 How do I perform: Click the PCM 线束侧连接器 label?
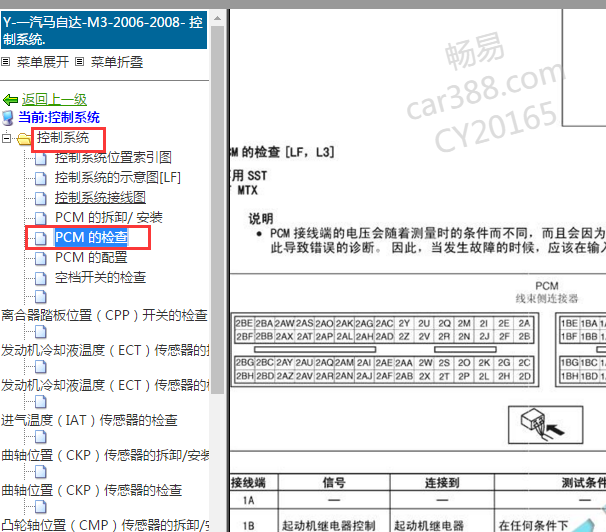tap(546, 292)
